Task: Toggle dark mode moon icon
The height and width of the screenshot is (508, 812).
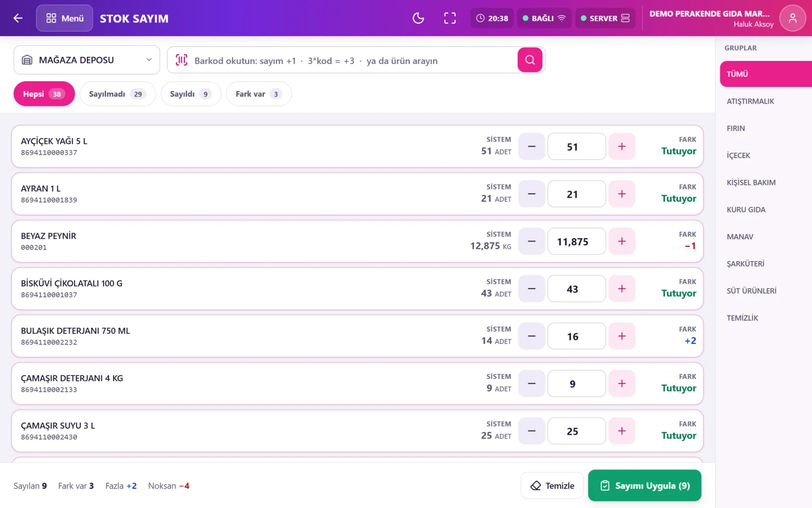Action: (x=418, y=18)
